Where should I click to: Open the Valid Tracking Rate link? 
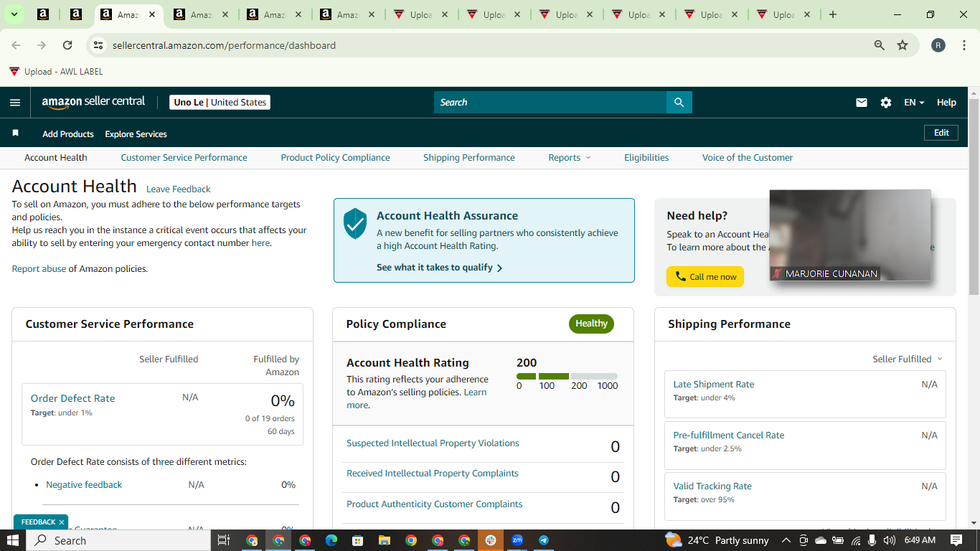click(712, 486)
